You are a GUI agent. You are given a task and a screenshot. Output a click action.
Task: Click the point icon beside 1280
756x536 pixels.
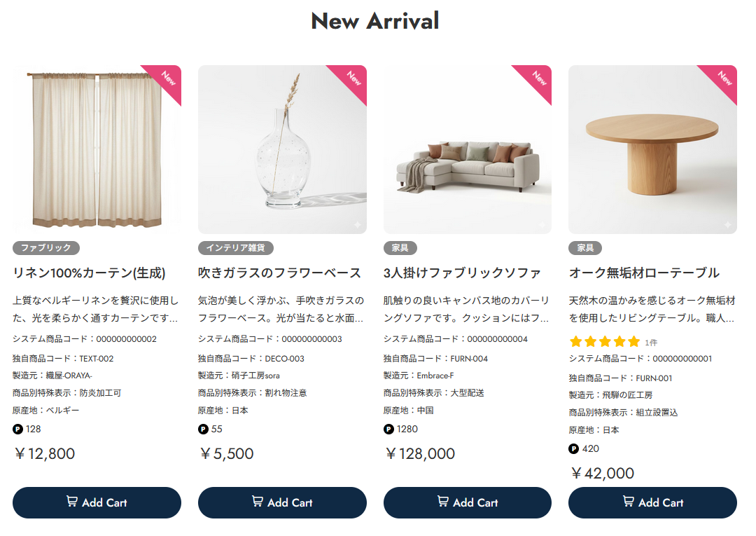pos(388,429)
